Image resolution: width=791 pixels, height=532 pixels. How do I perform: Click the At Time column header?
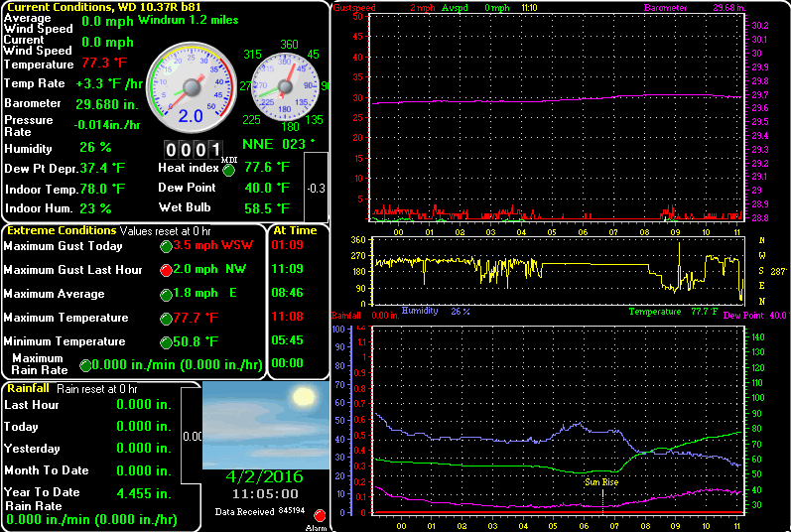tap(293, 230)
